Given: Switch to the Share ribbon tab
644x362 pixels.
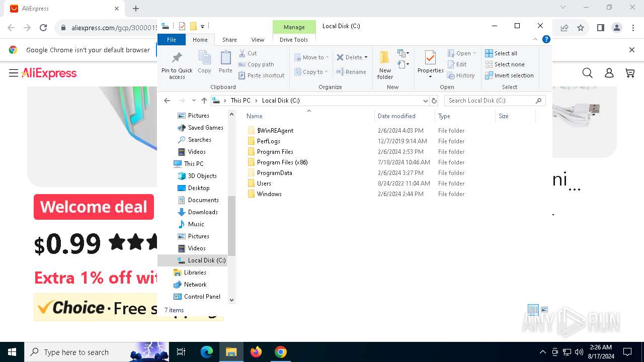Looking at the screenshot, I should 229,40.
